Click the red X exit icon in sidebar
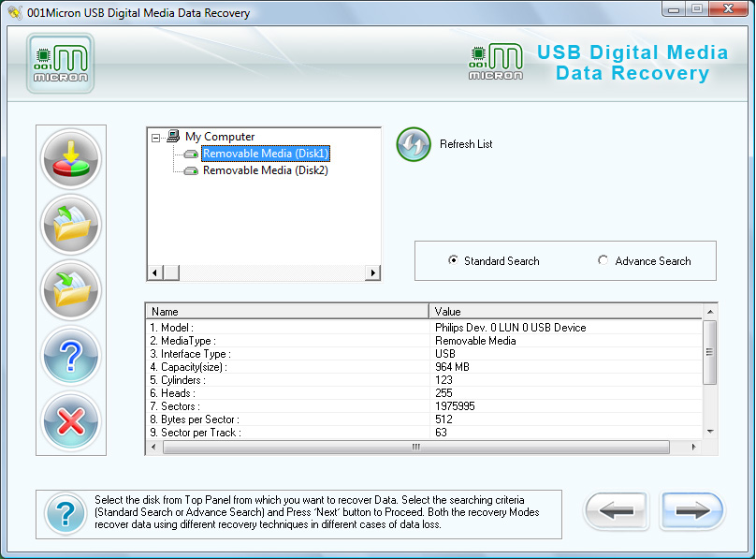756x559 pixels. click(x=71, y=421)
